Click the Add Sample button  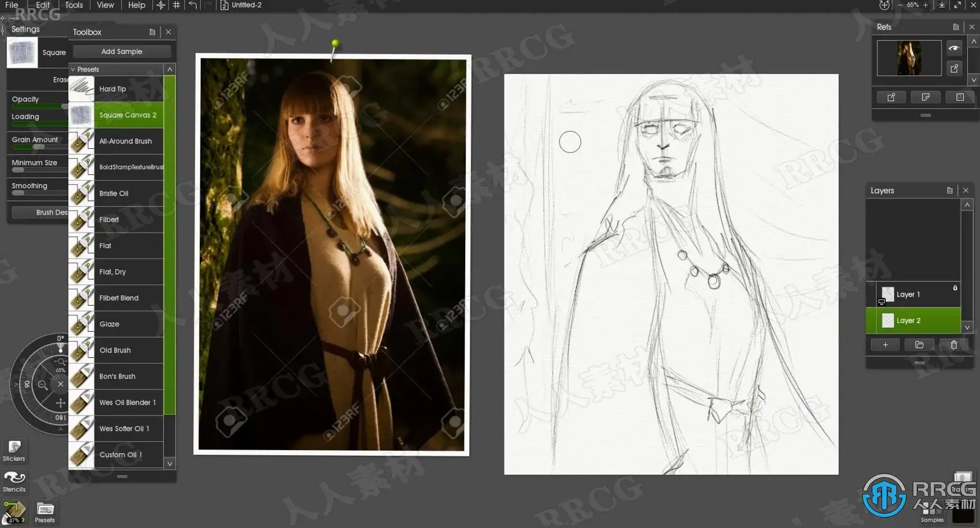(x=122, y=51)
